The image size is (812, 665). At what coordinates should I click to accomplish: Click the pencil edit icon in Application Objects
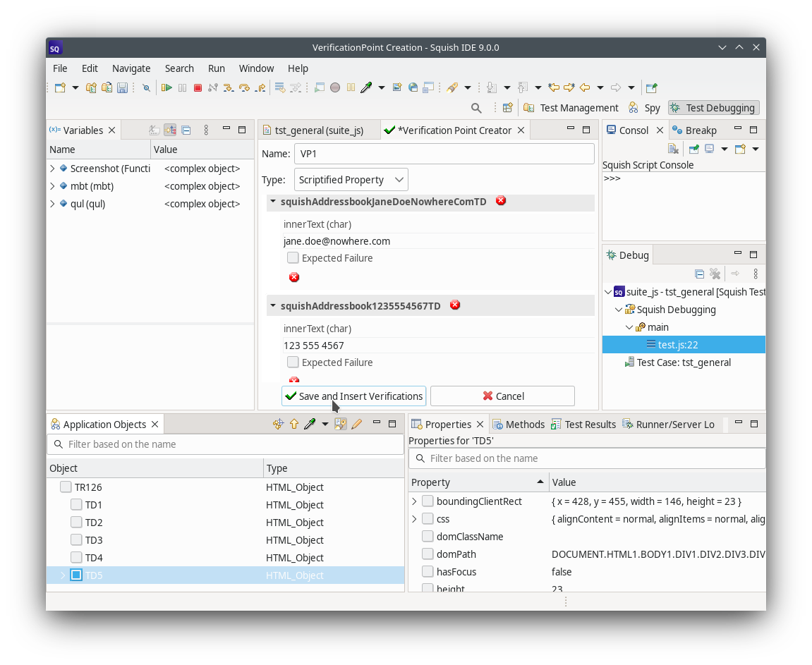coord(357,424)
